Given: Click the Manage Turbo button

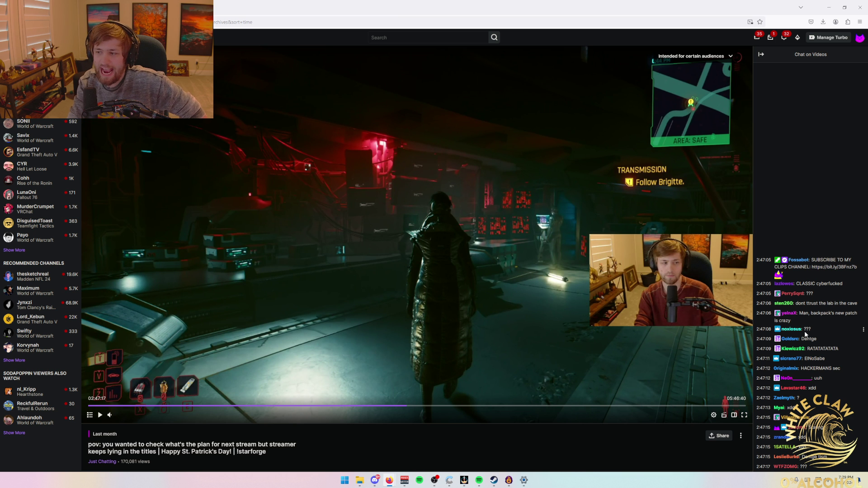Looking at the screenshot, I should 828,37.
